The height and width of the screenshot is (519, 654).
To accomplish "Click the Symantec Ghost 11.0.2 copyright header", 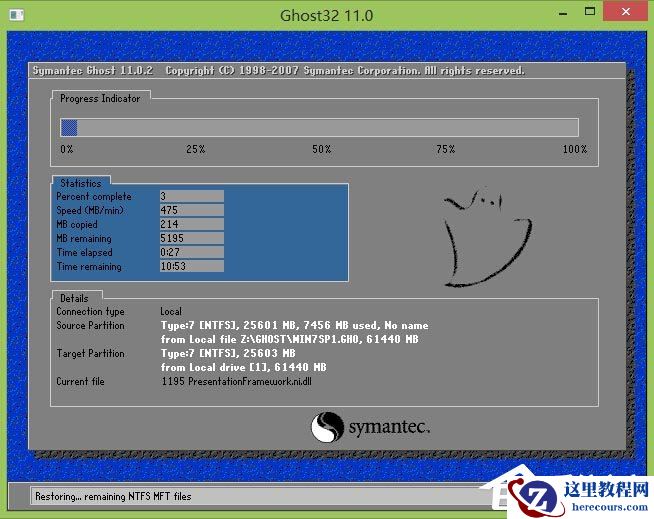I will click(279, 71).
